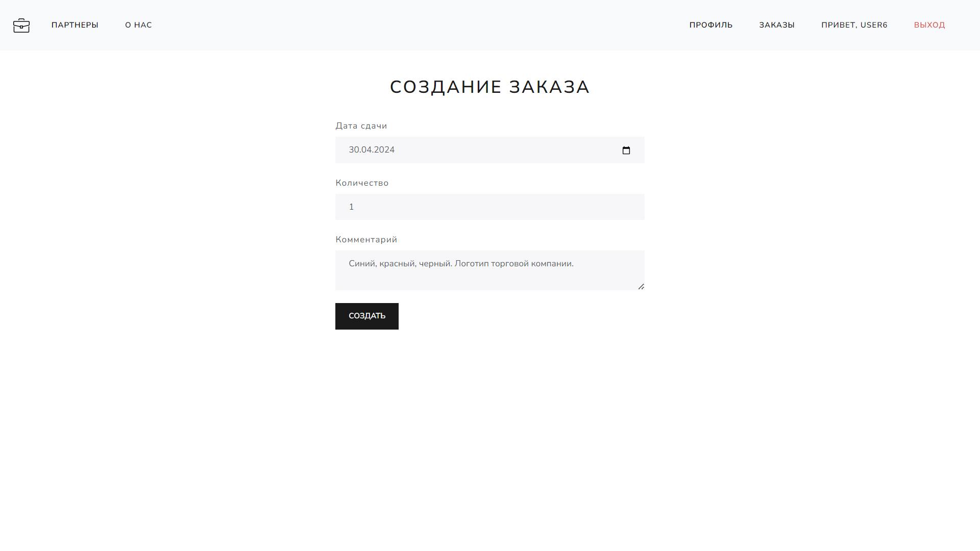Go to the О НАС page
This screenshot has width=980, height=551.
point(138,25)
